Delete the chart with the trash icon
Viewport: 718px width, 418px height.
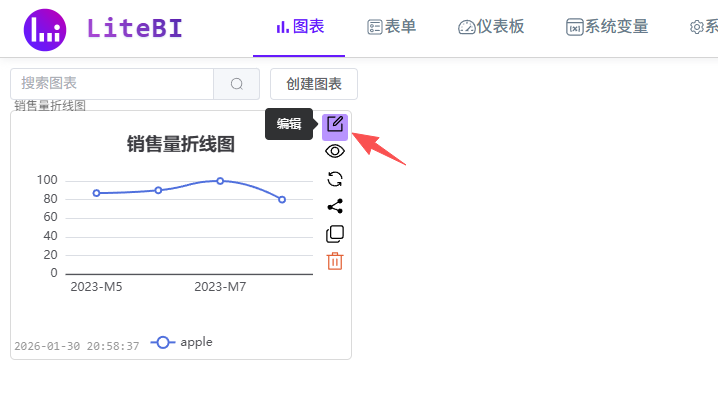click(335, 261)
